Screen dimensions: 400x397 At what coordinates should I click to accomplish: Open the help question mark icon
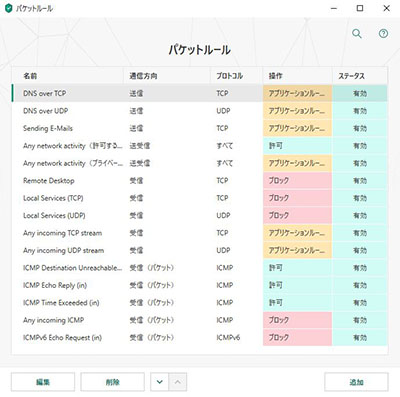[383, 33]
